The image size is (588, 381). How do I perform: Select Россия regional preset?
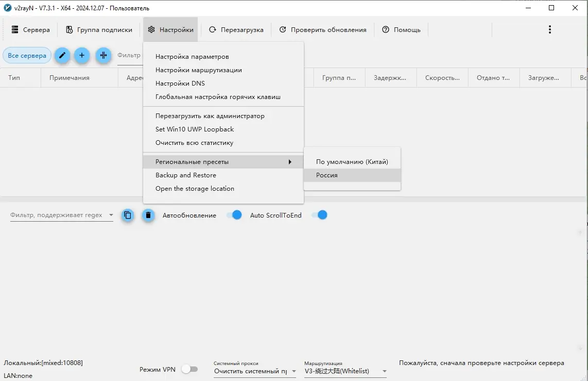coord(327,175)
